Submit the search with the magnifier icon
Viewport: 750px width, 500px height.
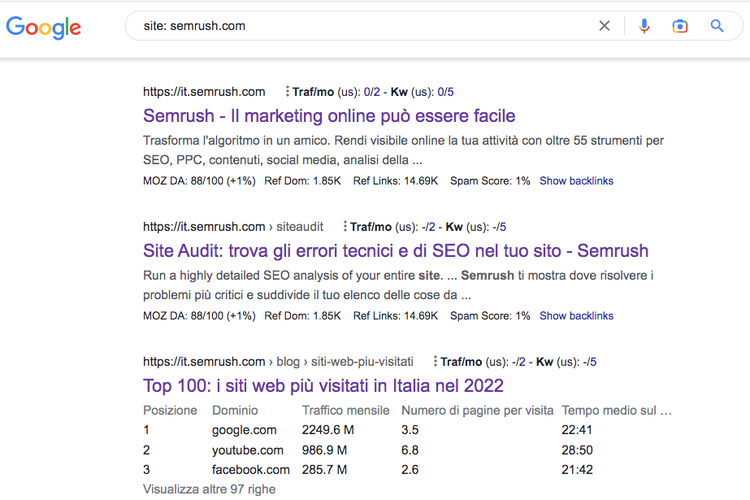pos(717,26)
